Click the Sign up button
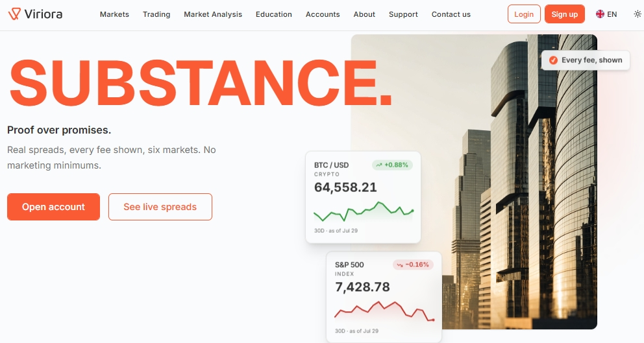644x343 pixels. 564,14
